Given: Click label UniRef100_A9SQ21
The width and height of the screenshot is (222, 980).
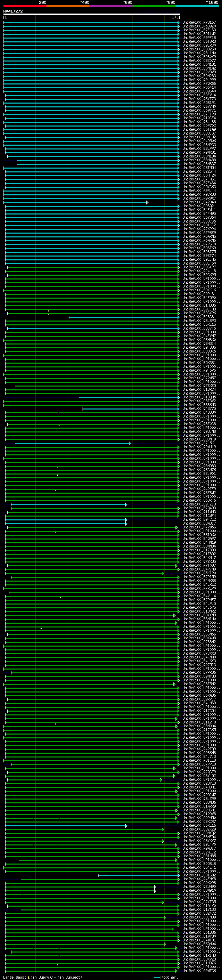Looking at the screenshot, I should tap(199, 206).
